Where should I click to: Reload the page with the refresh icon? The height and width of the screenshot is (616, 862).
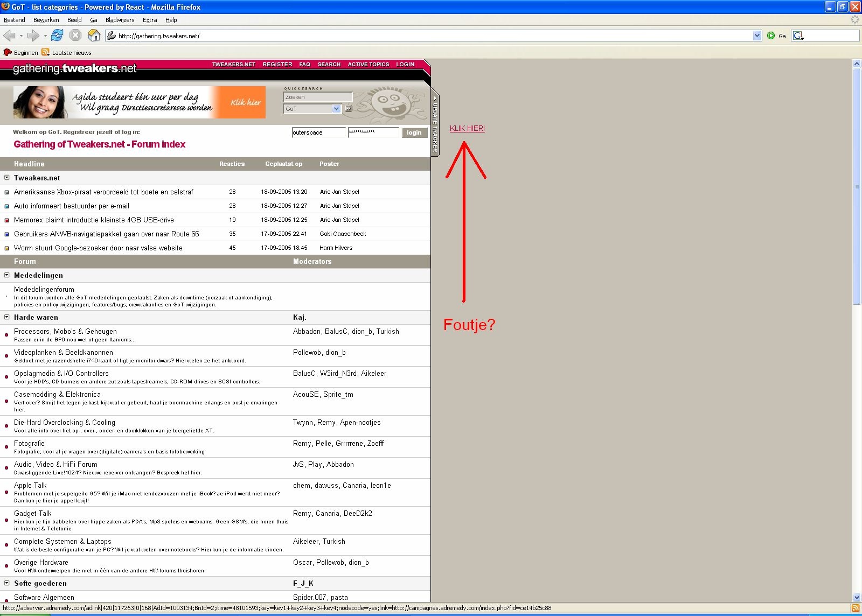[x=57, y=36]
